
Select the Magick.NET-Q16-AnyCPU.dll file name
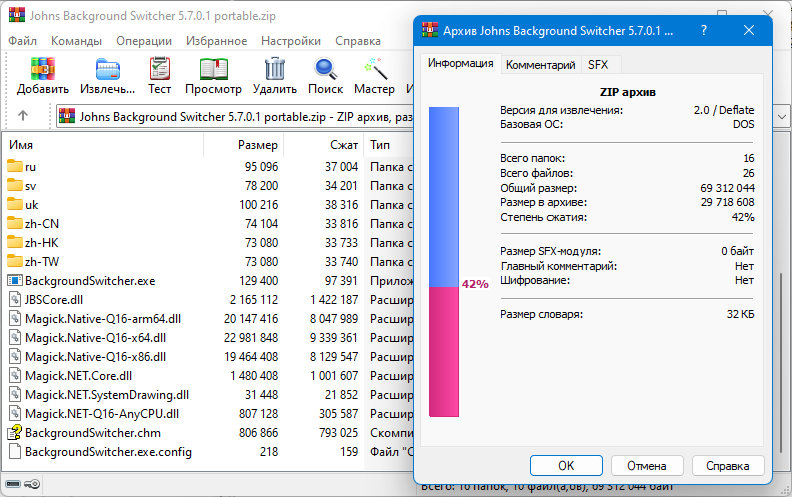click(102, 414)
